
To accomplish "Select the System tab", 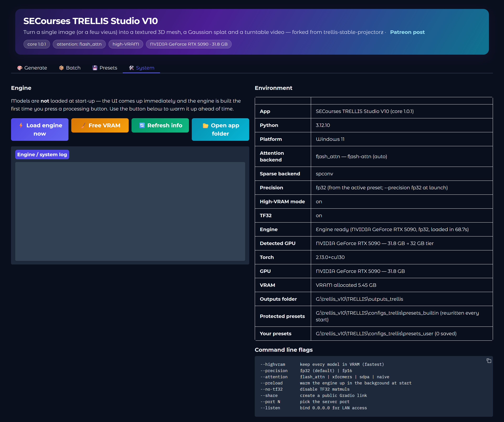I will (x=141, y=68).
